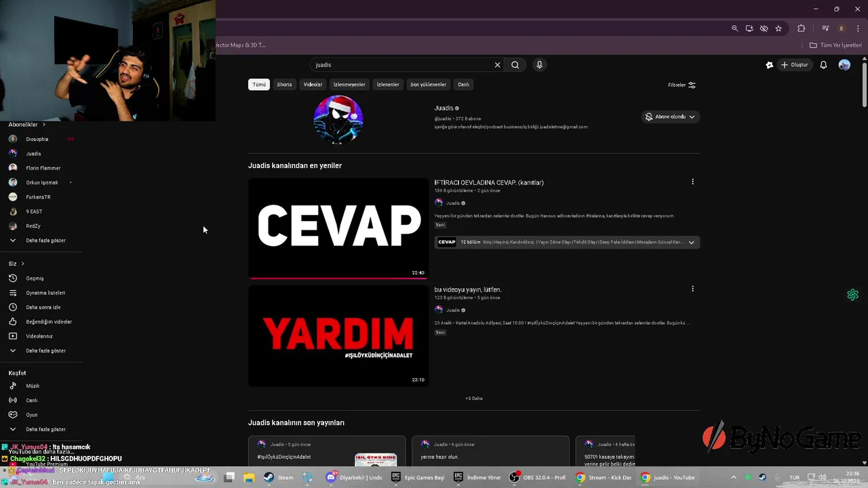Bookmark this page with the star
This screenshot has width=868, height=488.
click(778, 28)
